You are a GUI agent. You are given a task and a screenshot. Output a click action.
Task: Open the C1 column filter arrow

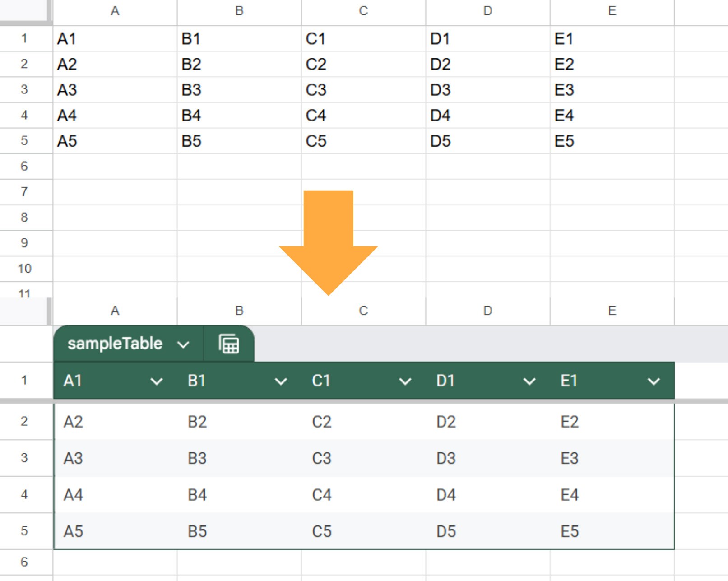405,381
